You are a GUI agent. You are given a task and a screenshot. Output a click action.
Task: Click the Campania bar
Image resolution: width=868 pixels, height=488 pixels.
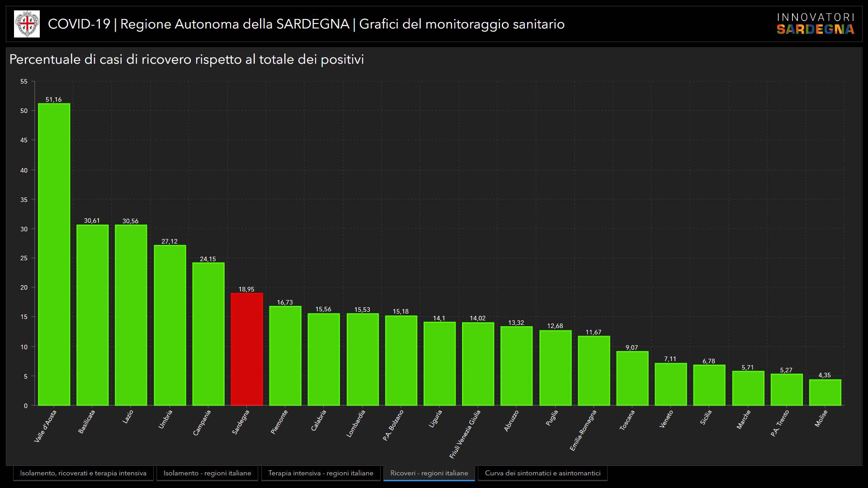208,334
